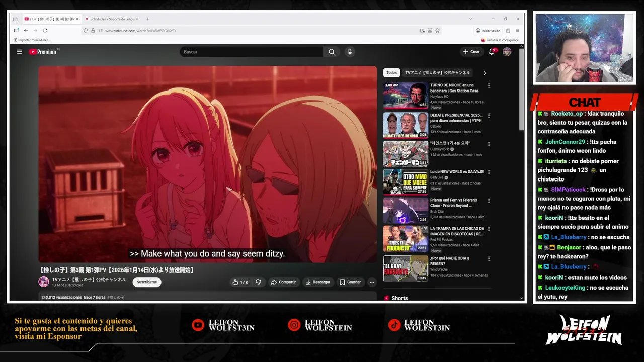Click Importar marcadores bookmark link
Image resolution: width=644 pixels, height=362 pixels.
(32, 40)
